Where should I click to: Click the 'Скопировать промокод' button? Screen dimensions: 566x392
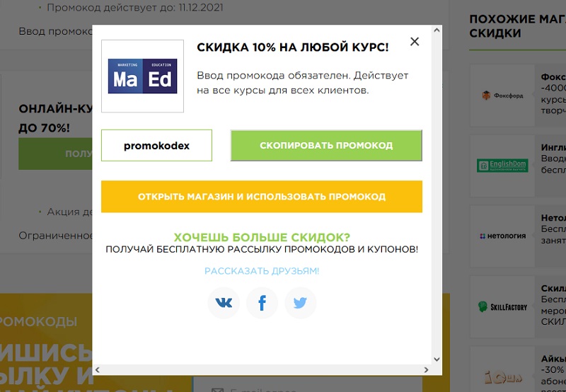coord(326,146)
